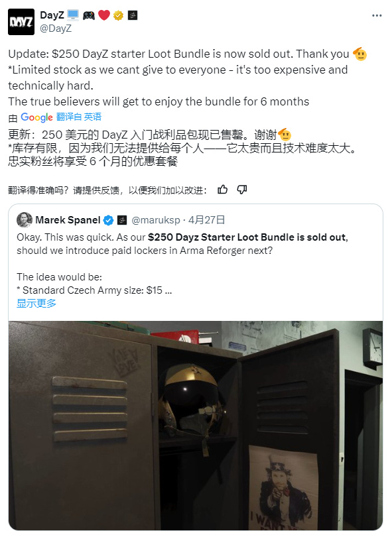Click the DayZ display name
This screenshot has width=392, height=539.
pyautogui.click(x=52, y=15)
